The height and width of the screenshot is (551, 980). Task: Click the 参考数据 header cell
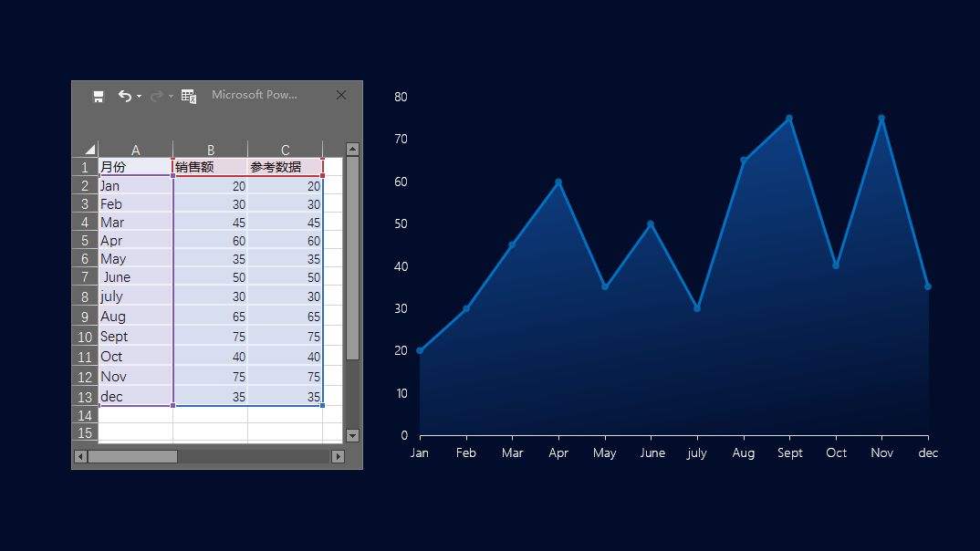285,167
